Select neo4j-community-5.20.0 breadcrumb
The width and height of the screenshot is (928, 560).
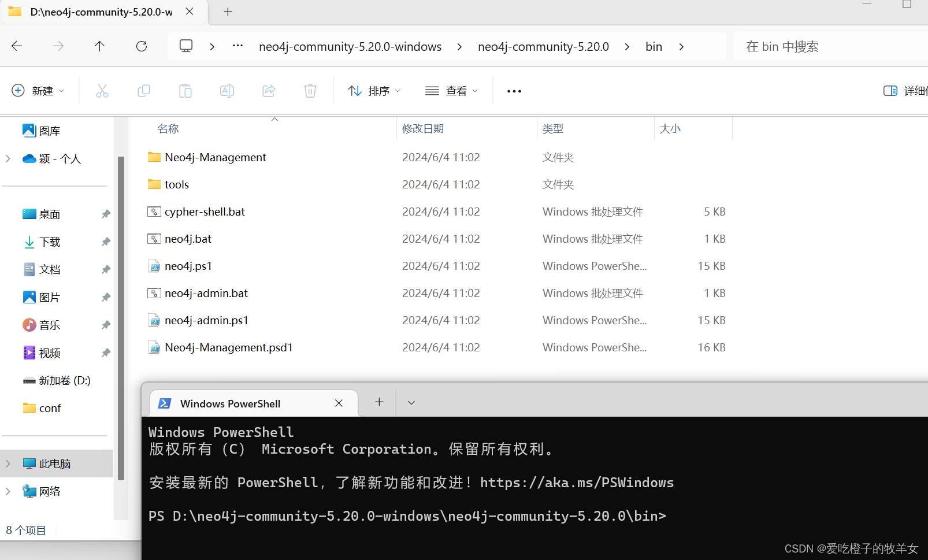543,47
